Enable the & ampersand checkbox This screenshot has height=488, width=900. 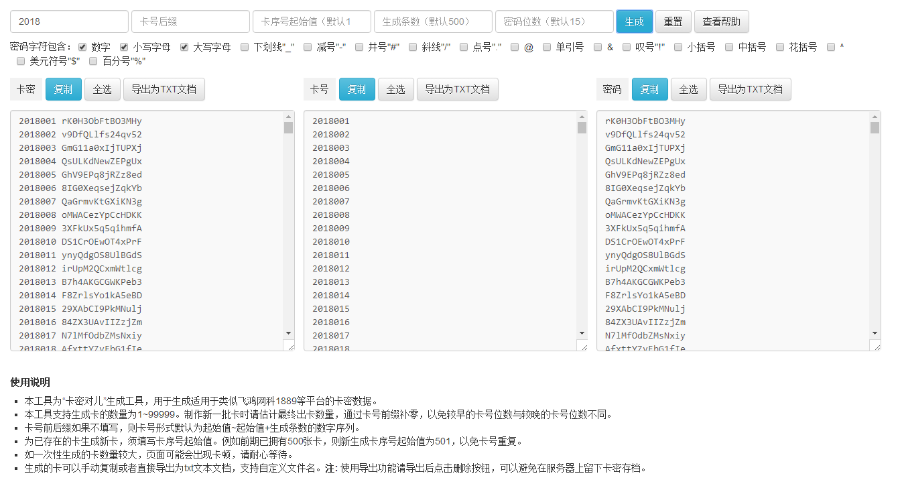tap(598, 47)
